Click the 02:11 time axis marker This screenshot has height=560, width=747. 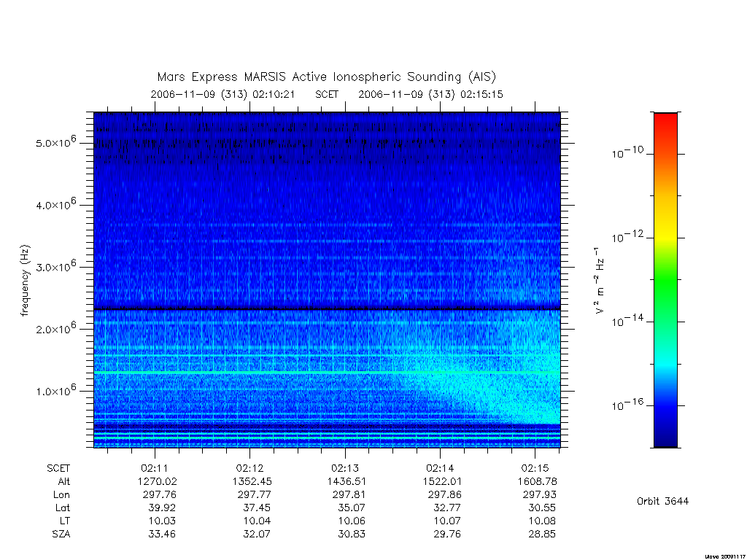click(155, 468)
